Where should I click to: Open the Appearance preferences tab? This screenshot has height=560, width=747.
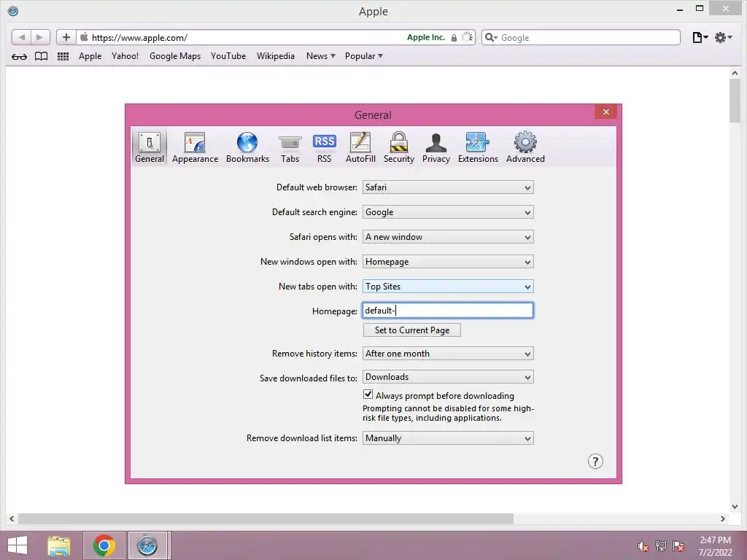click(195, 147)
